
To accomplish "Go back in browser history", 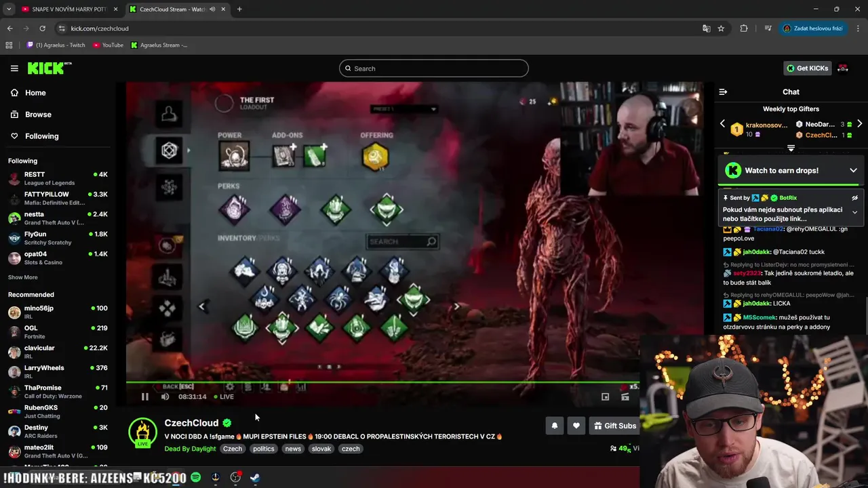I will pyautogui.click(x=9, y=28).
